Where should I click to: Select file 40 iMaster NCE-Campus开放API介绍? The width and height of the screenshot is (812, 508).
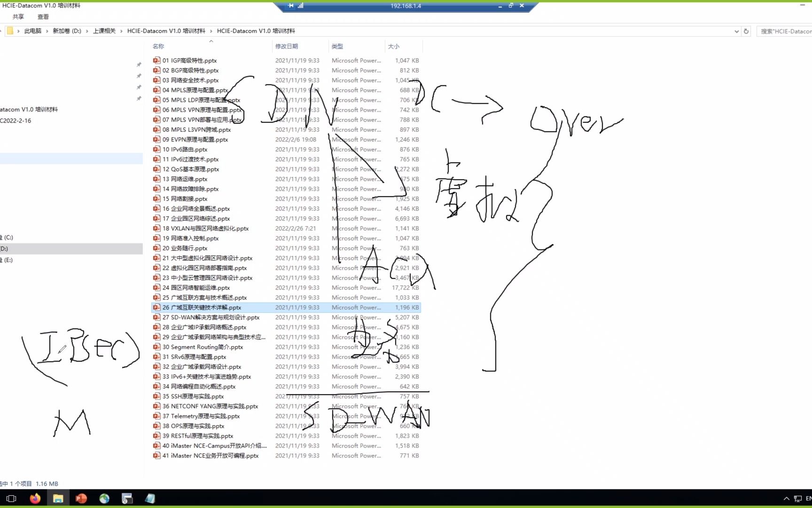(x=215, y=445)
